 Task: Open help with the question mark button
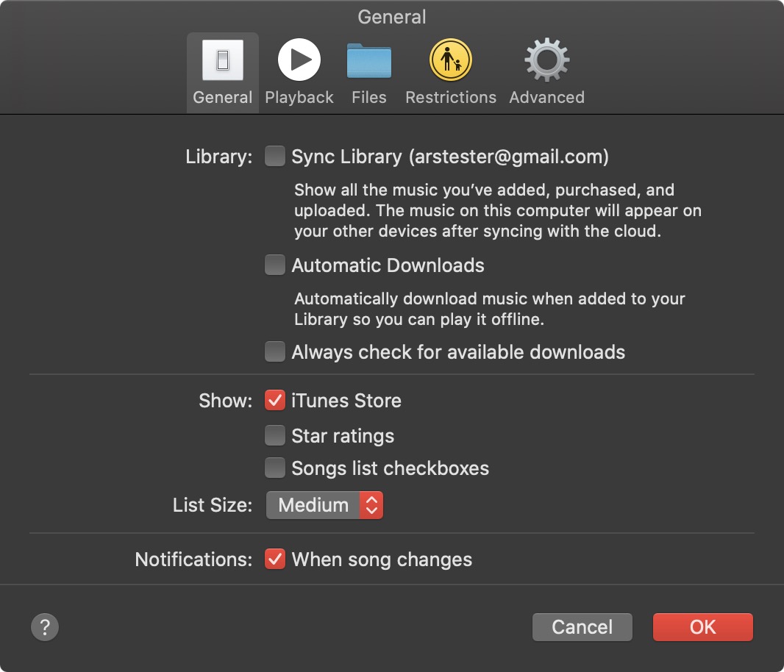click(x=45, y=627)
